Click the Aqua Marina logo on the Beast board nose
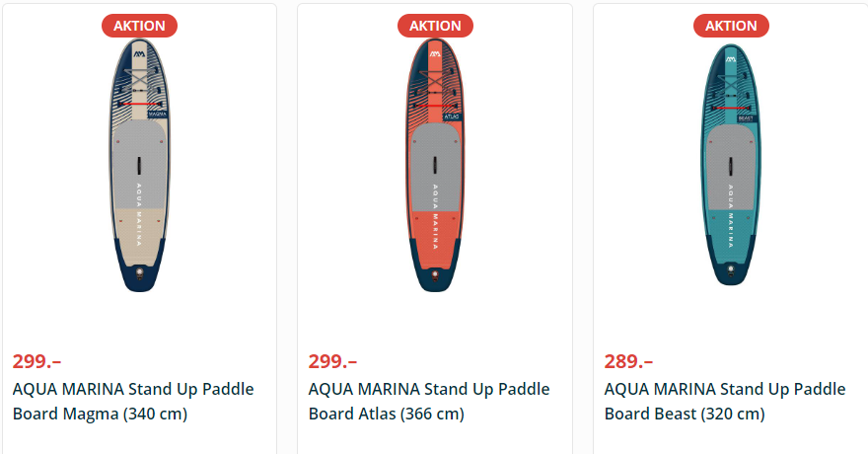868x454 pixels. point(731,61)
